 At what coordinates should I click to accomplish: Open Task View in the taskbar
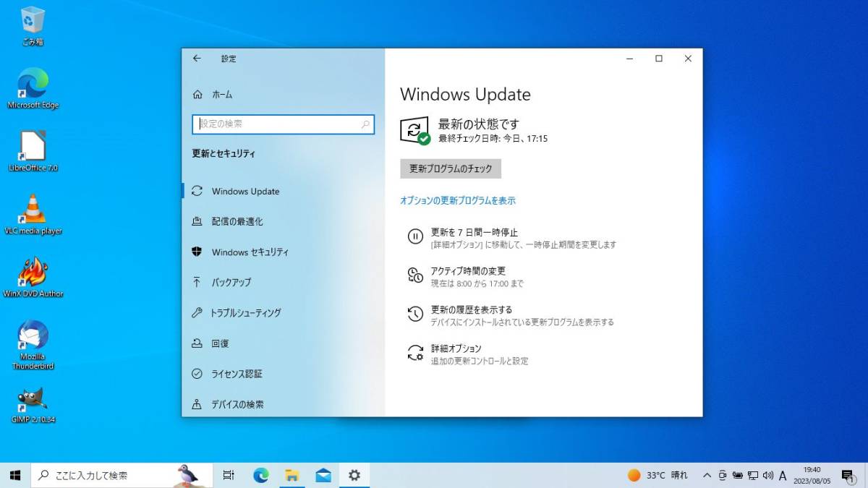tap(229, 475)
